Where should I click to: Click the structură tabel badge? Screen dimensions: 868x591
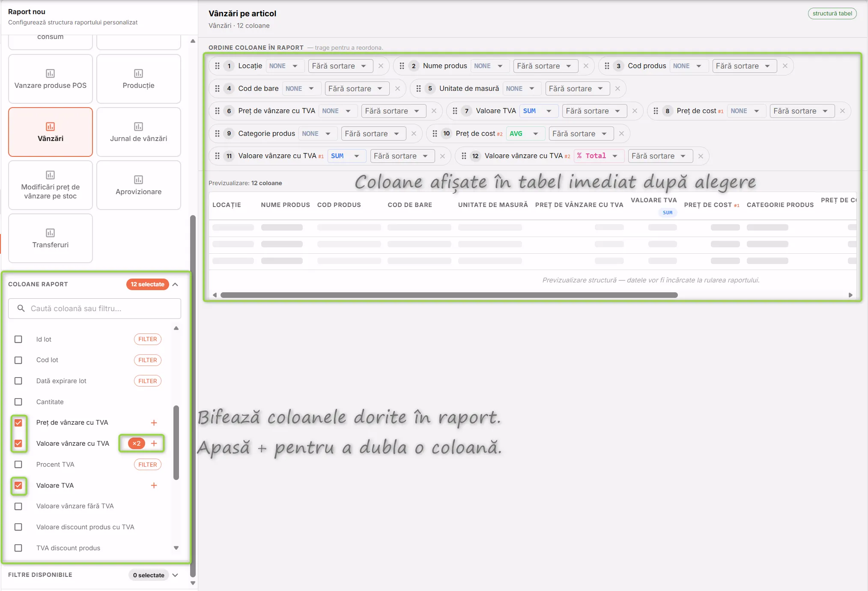pos(832,14)
